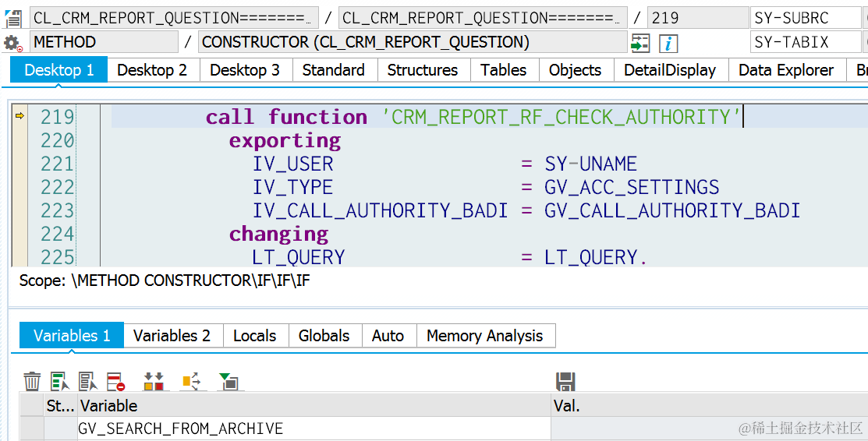Click the 'call function' keyword on line 219
The image size is (868, 441).
286,117
